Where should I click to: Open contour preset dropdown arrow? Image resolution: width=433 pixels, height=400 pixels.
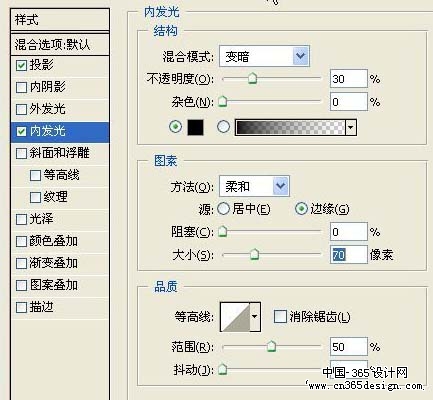(255, 317)
